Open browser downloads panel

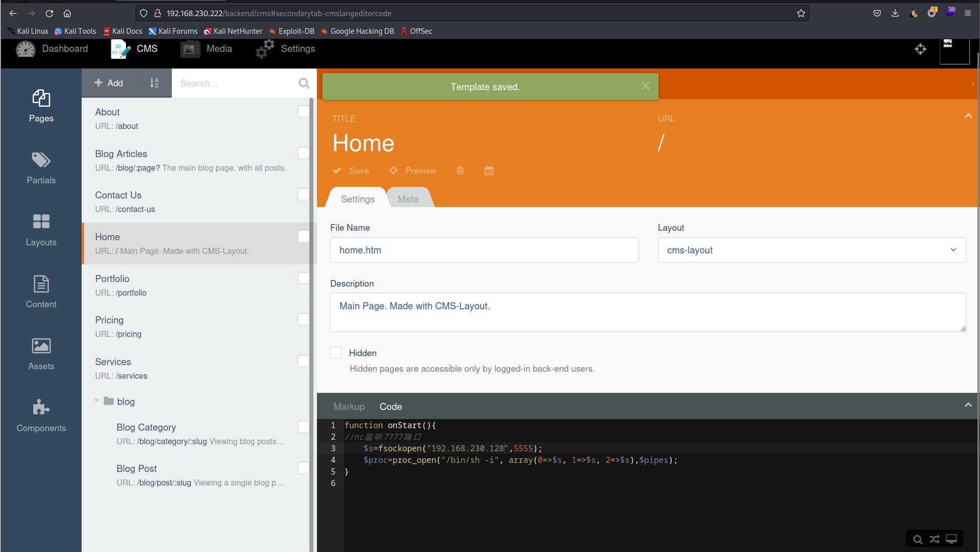pos(895,13)
